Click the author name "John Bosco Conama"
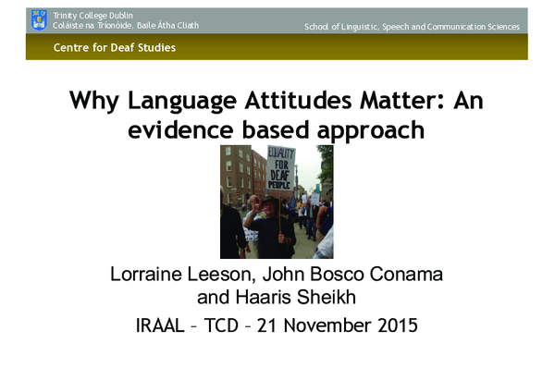This screenshot has height=392, width=555. click(x=356, y=275)
